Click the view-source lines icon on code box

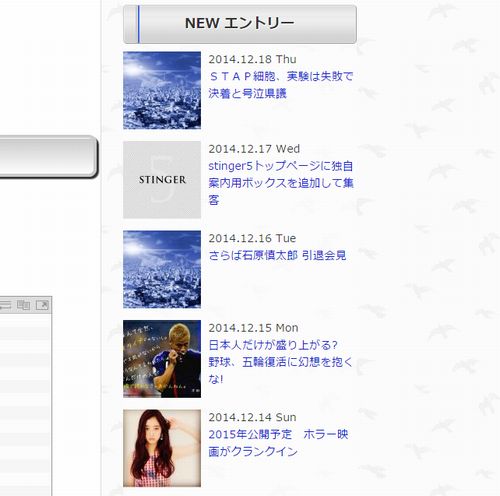tap(5, 305)
